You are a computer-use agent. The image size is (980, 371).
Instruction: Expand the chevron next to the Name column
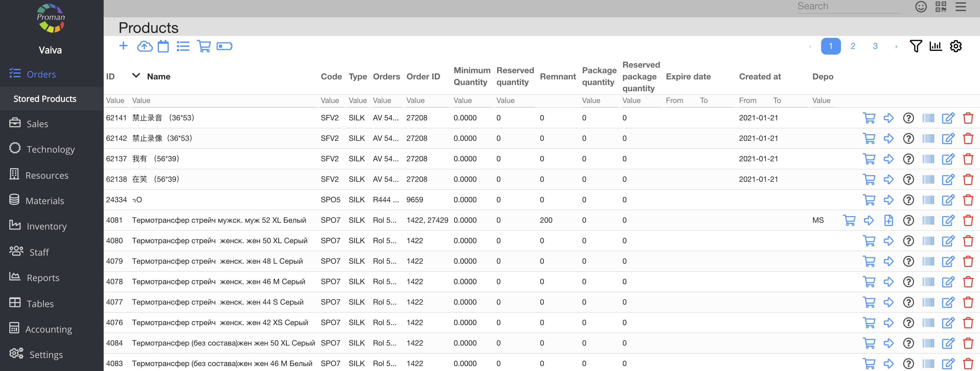coord(136,76)
